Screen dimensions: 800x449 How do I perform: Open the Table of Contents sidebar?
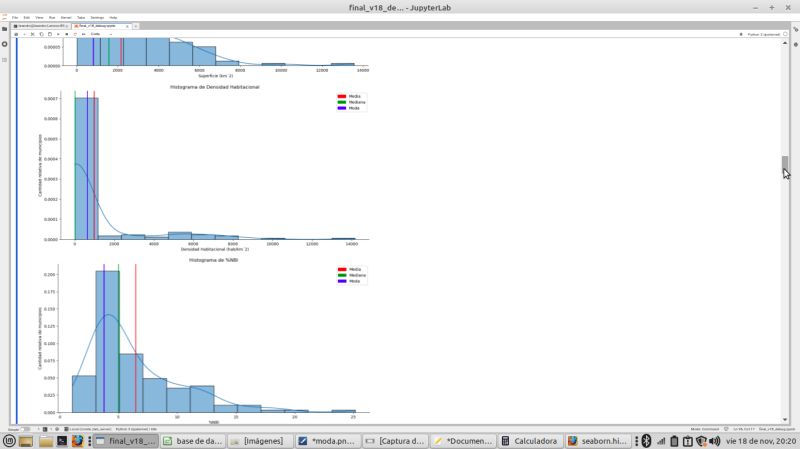click(x=5, y=60)
